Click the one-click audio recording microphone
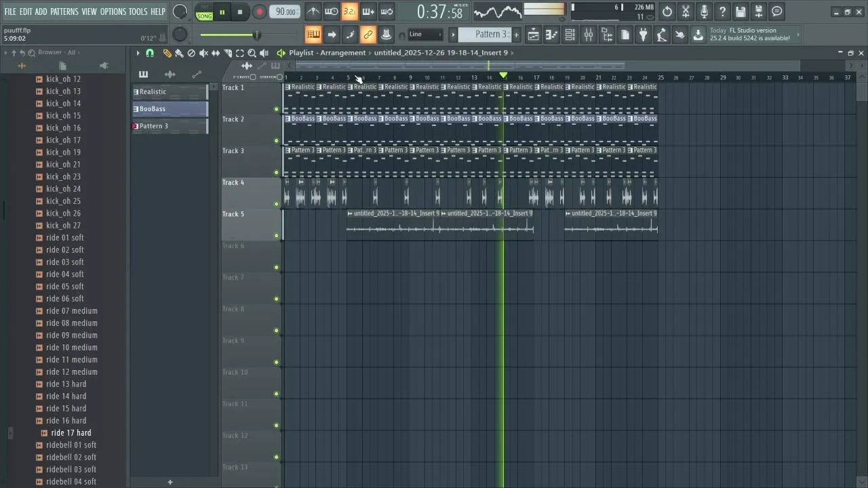This screenshot has width=868, height=488. point(704,12)
